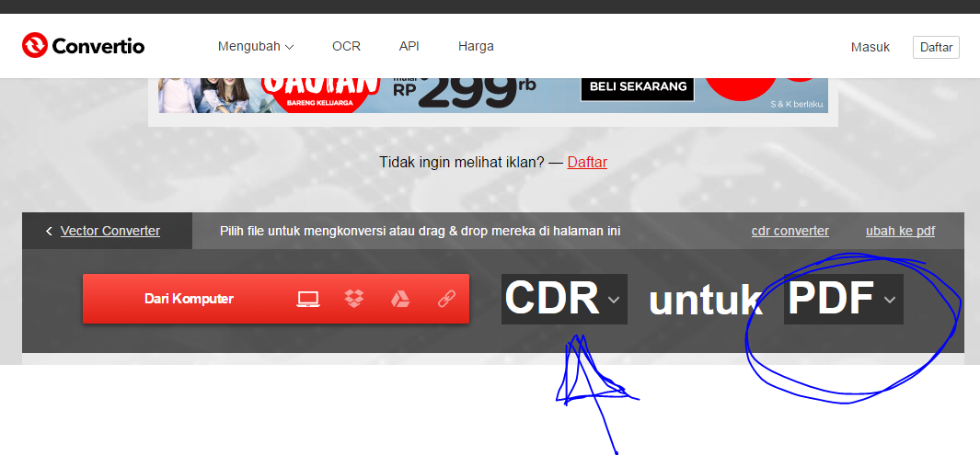Click the back chevron before Vector Converter
980x455 pixels.
(49, 232)
